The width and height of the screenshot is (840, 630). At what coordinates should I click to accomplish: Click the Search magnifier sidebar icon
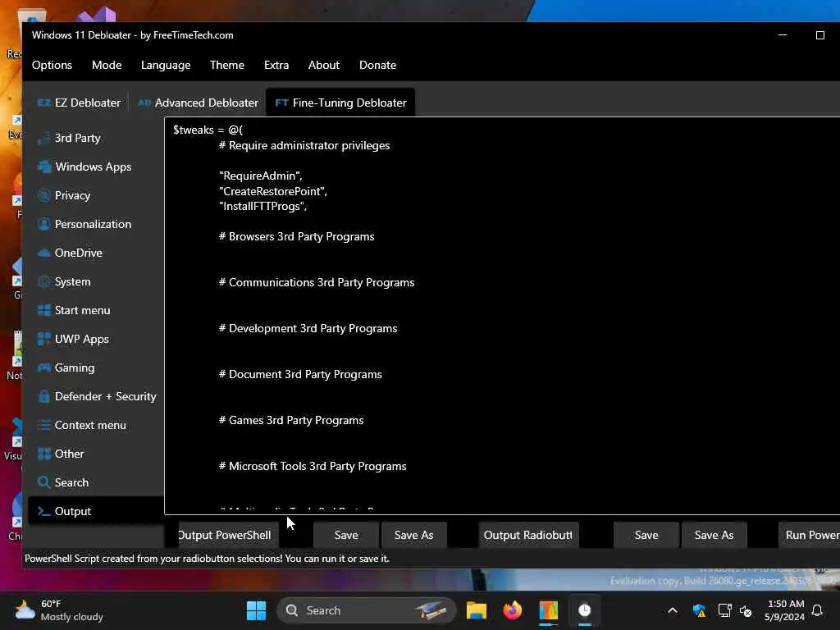click(x=44, y=482)
